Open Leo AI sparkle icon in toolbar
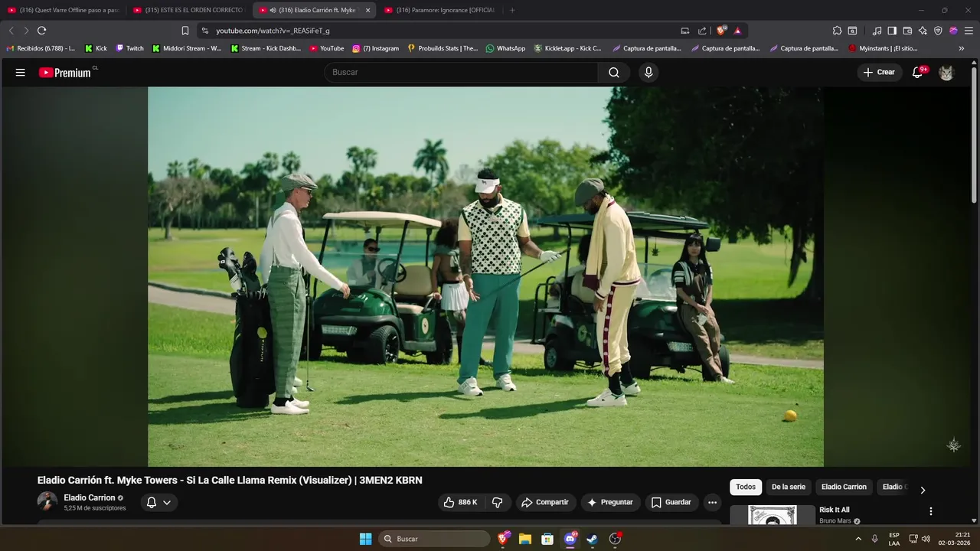The width and height of the screenshot is (980, 551). pyautogui.click(x=923, y=31)
